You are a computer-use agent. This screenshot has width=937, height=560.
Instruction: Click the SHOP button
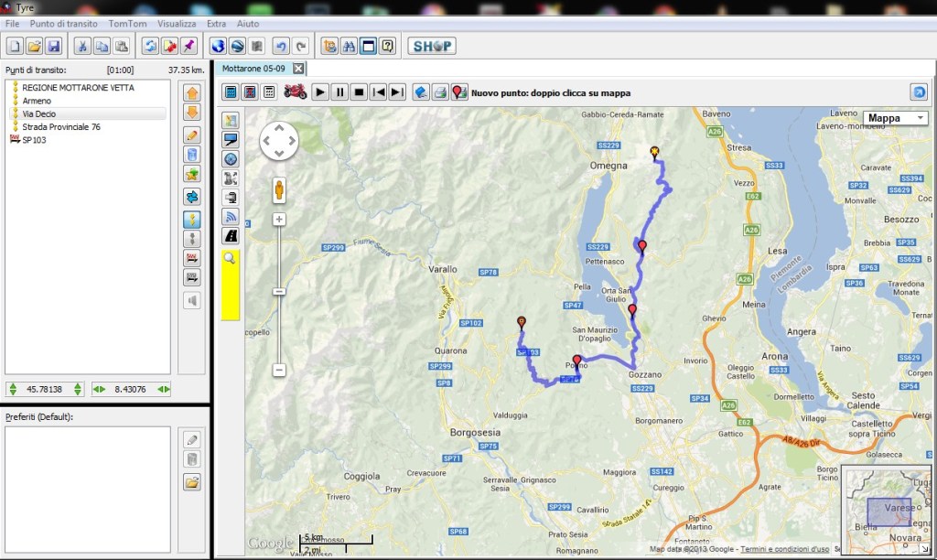(431, 46)
